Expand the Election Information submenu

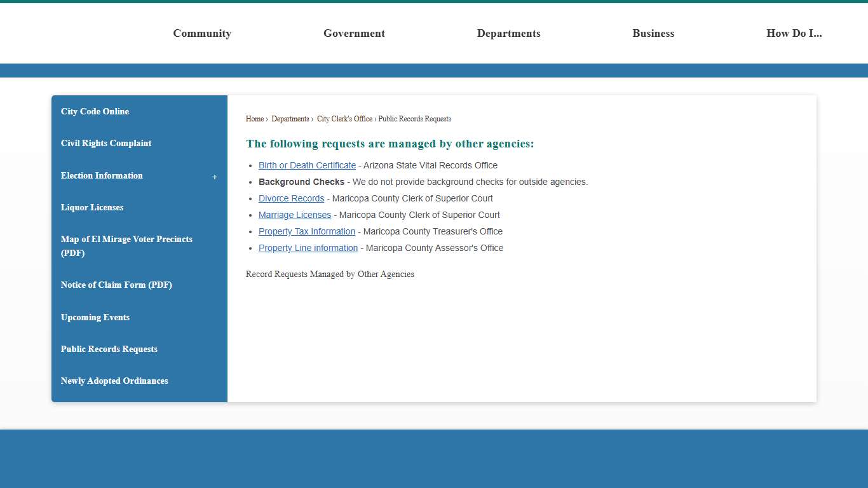[x=215, y=177]
